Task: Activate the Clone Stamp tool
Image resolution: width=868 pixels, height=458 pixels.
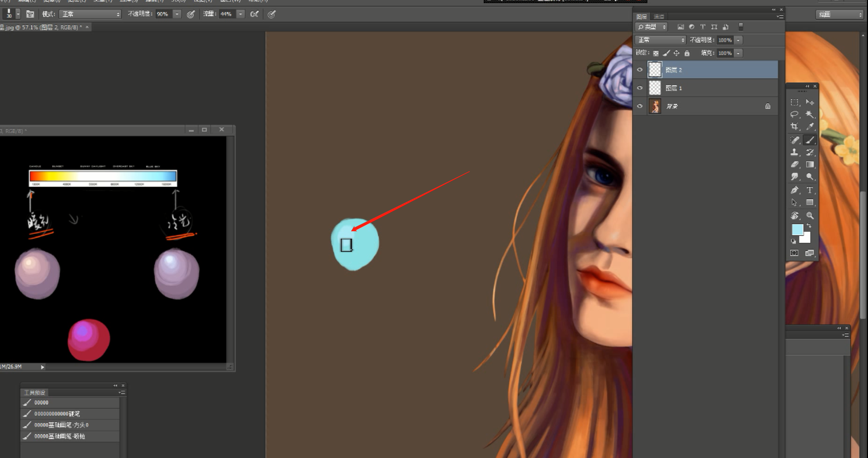Action: [794, 152]
